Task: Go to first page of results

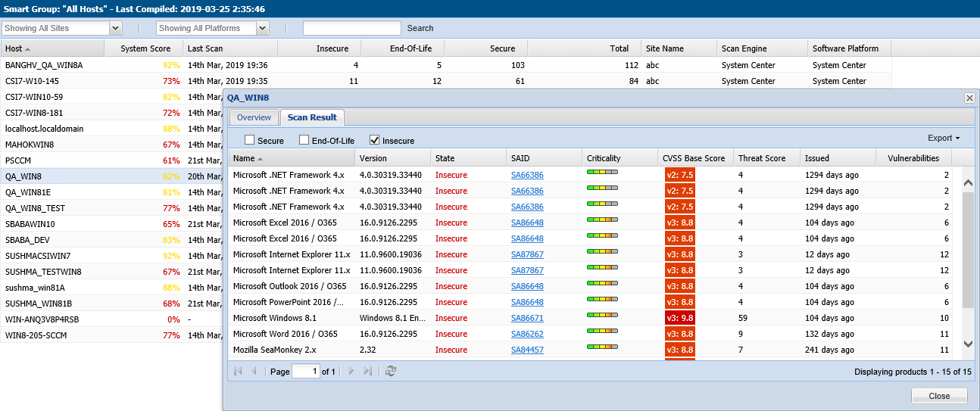Action: pos(239,372)
